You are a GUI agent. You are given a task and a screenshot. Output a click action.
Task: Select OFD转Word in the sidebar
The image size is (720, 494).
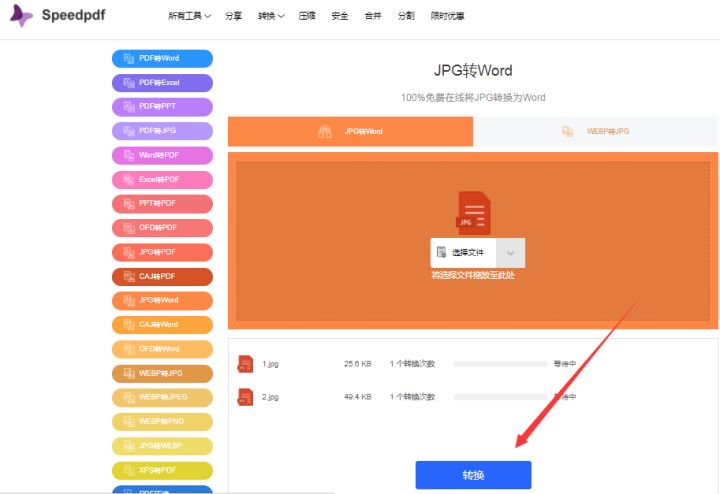[x=162, y=349]
